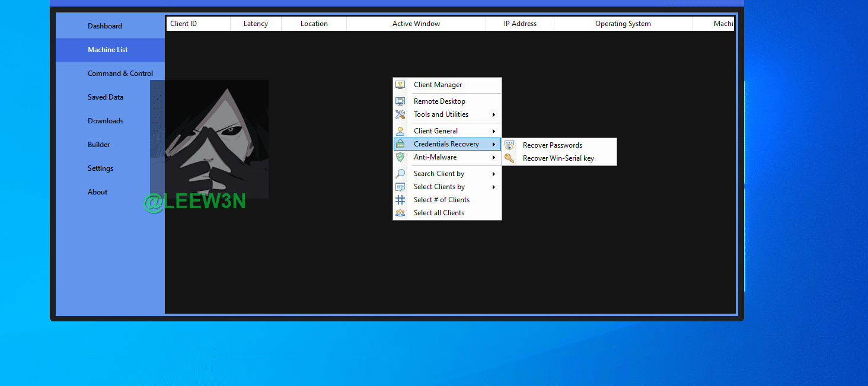The height and width of the screenshot is (386, 868).
Task: Sort by the Latency column header
Action: 256,24
